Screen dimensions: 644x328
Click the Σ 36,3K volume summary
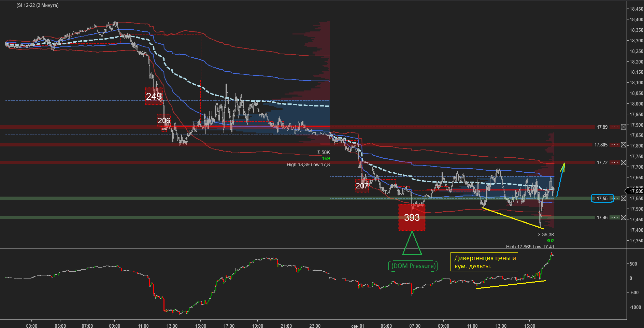coord(546,234)
